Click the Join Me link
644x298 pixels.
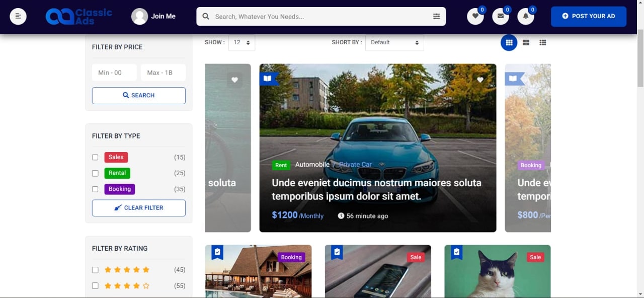[164, 16]
